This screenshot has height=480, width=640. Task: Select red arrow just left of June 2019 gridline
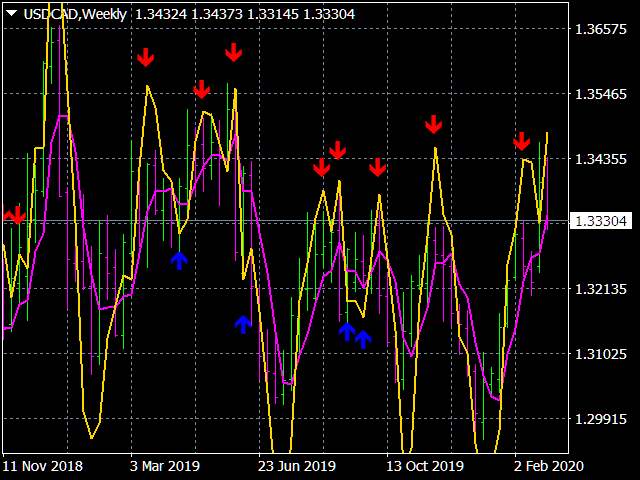234,52
